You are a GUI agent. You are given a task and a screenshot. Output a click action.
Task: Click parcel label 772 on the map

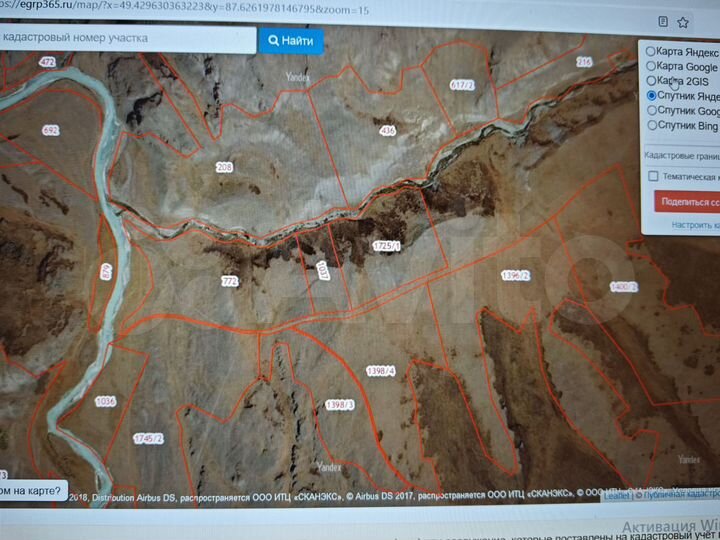(x=229, y=283)
